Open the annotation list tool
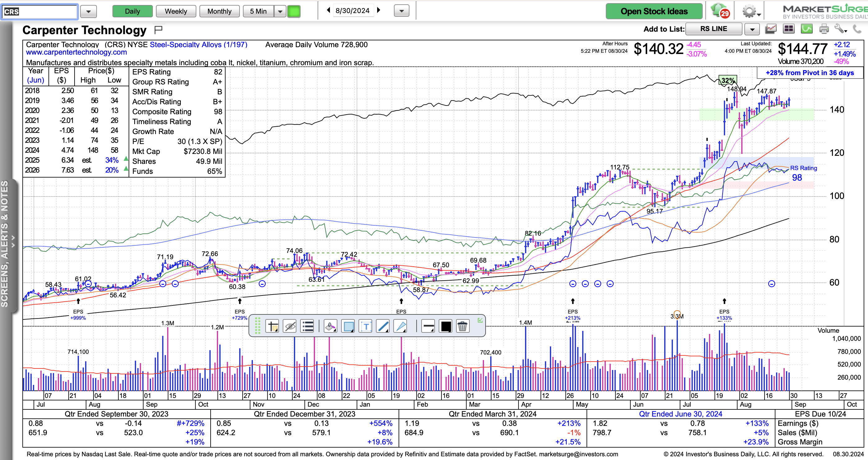Screen dimensions: 868x460 click(307, 326)
